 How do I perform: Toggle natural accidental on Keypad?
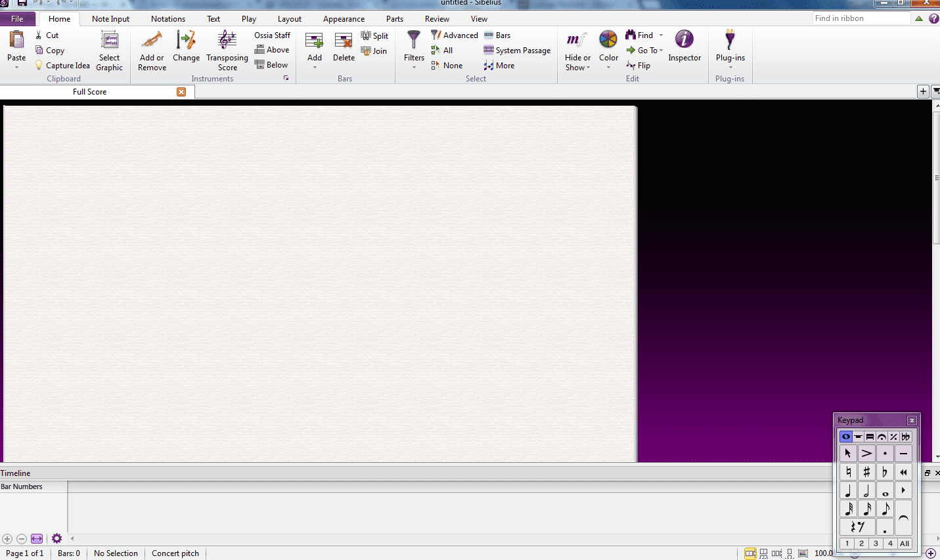[x=848, y=471]
